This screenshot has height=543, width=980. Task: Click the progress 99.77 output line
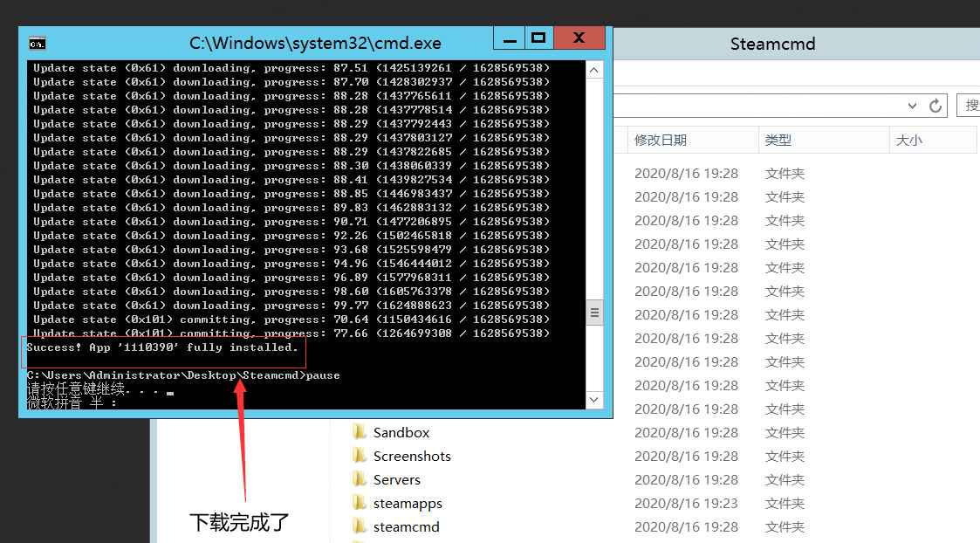[291, 306]
